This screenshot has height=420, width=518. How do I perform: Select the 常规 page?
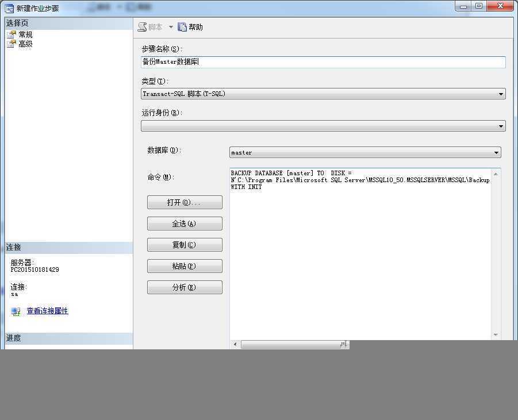pyautogui.click(x=25, y=34)
